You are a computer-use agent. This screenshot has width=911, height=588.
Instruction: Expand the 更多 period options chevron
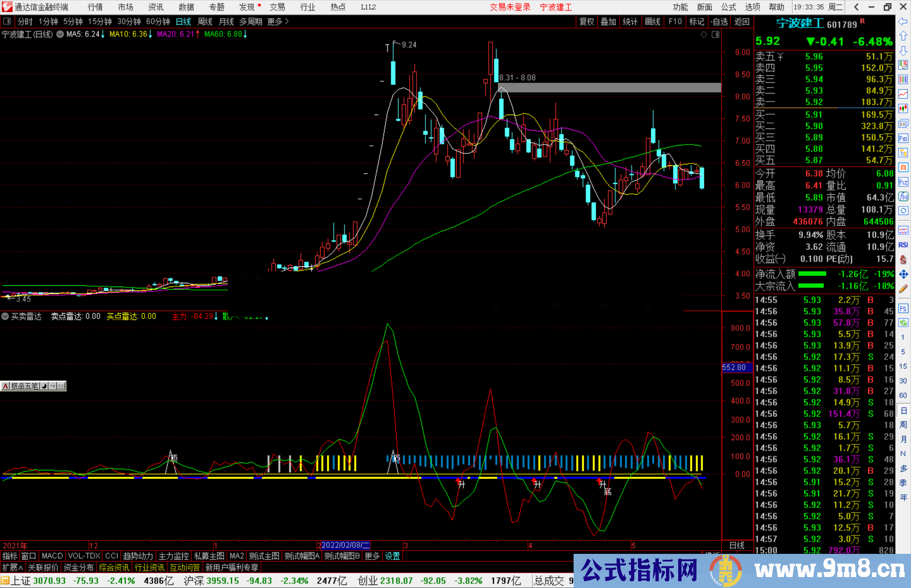287,21
